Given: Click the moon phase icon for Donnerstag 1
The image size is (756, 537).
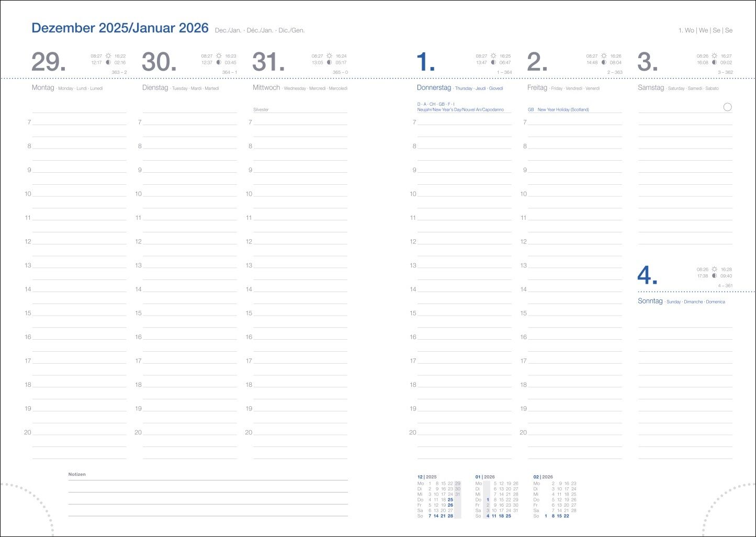Looking at the screenshot, I should coord(493,62).
